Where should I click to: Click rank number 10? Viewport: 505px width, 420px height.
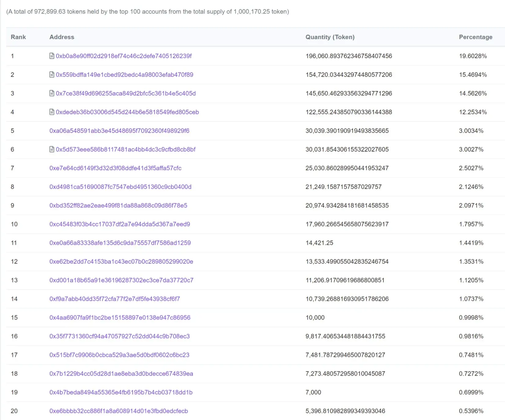(14, 224)
